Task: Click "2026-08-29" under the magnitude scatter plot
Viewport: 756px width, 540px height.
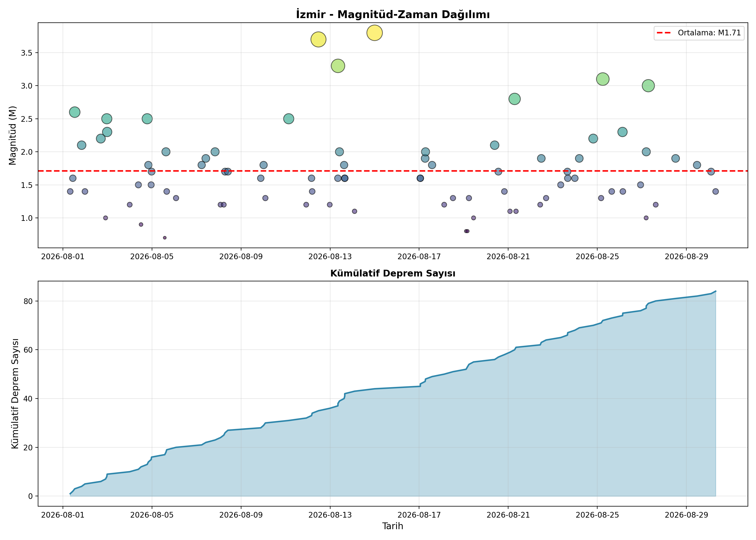Action: point(687,257)
